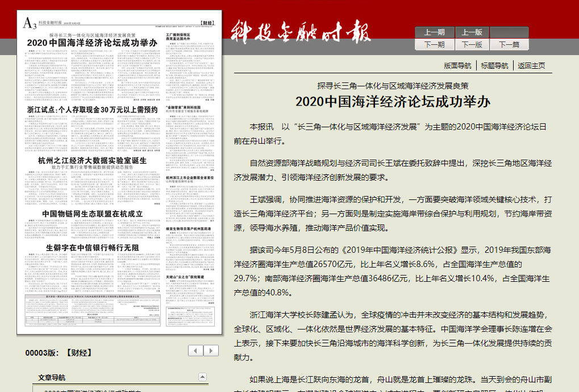Image resolution: width=579 pixels, height=392 pixels.
Task: Open next page with 下一版
Action: tap(472, 45)
